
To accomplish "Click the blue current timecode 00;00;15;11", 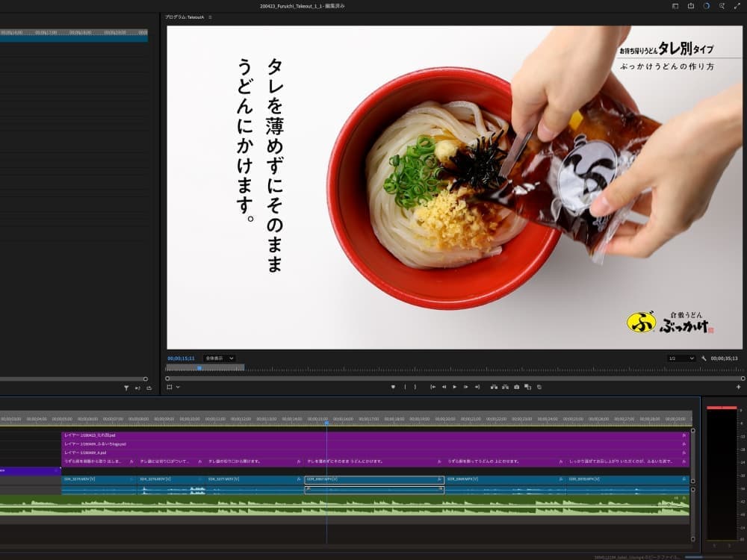I will (181, 358).
